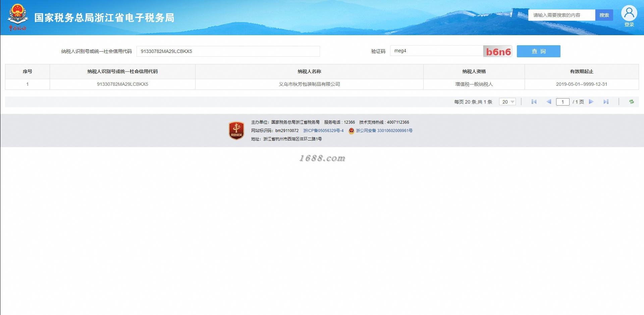Viewport: 644px width, 315px height.
Task: Select cell 2019-05-01--9999-12-31
Action: [x=582, y=84]
